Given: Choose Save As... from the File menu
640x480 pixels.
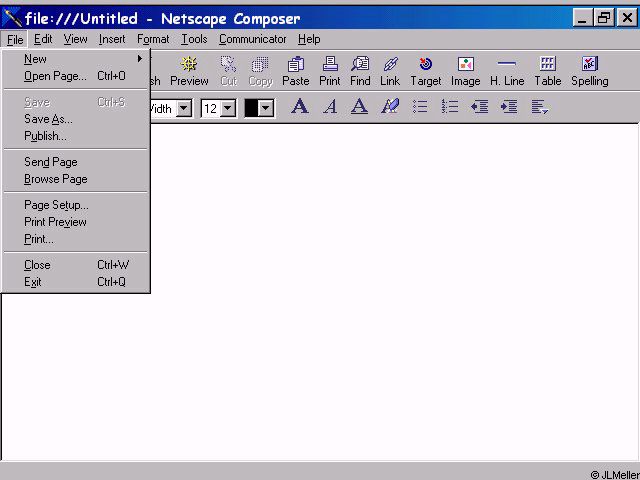Looking at the screenshot, I should [x=76, y=119].
